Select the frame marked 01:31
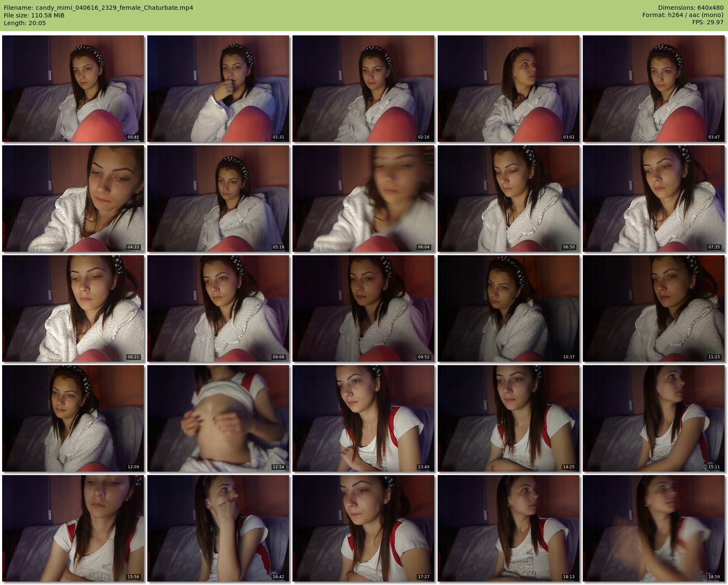The height and width of the screenshot is (585, 728). coord(218,89)
